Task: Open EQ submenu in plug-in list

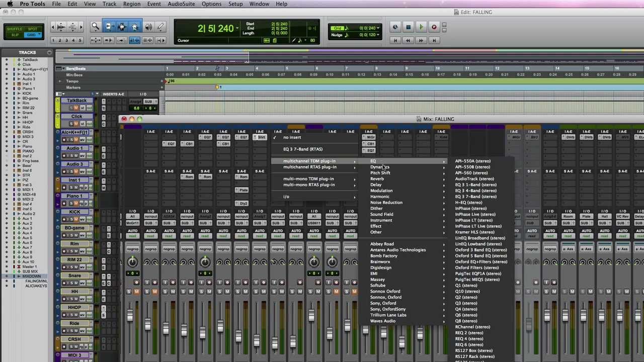Action: tap(408, 161)
